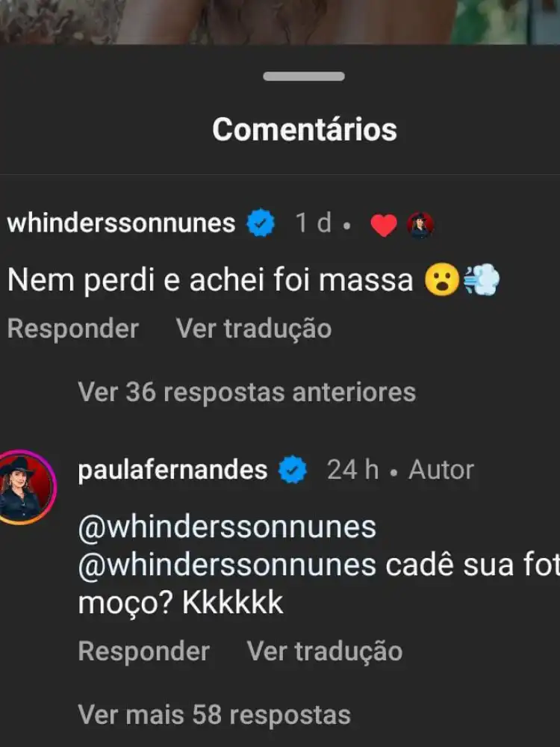The image size is (560, 747).
Task: Click the verified badge next to whinderssonnunes
Action: coord(261,223)
